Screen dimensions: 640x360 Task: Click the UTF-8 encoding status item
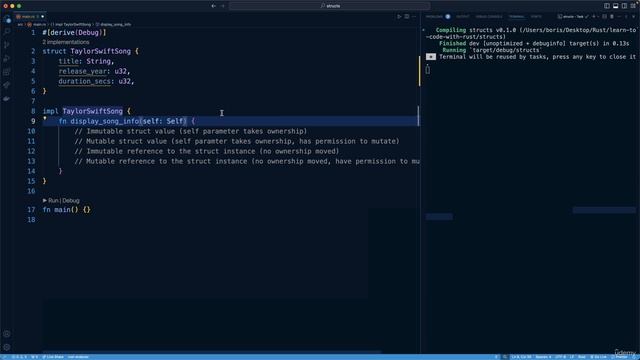coord(560,357)
